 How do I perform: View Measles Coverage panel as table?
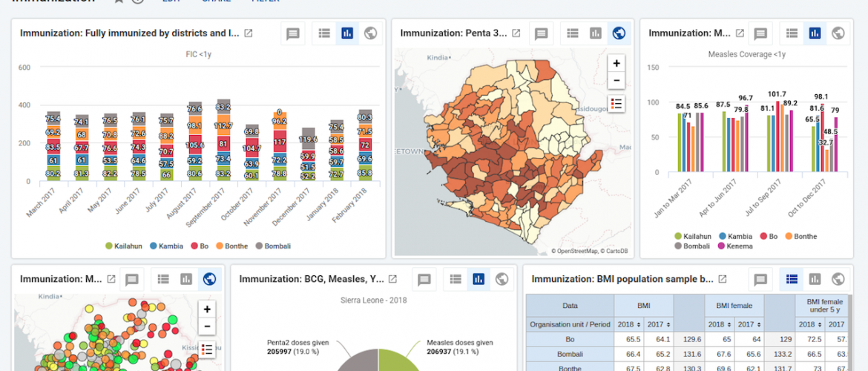click(792, 33)
